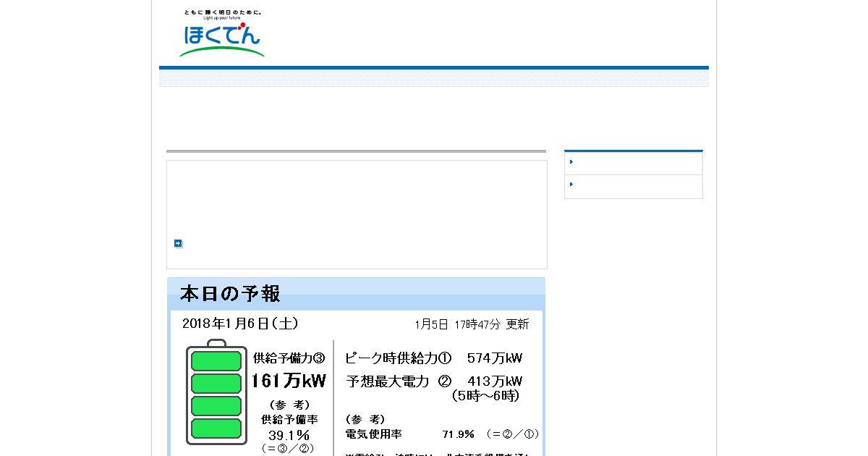Click the 供給予備力③ label
This screenshot has height=456, width=868.
point(289,358)
